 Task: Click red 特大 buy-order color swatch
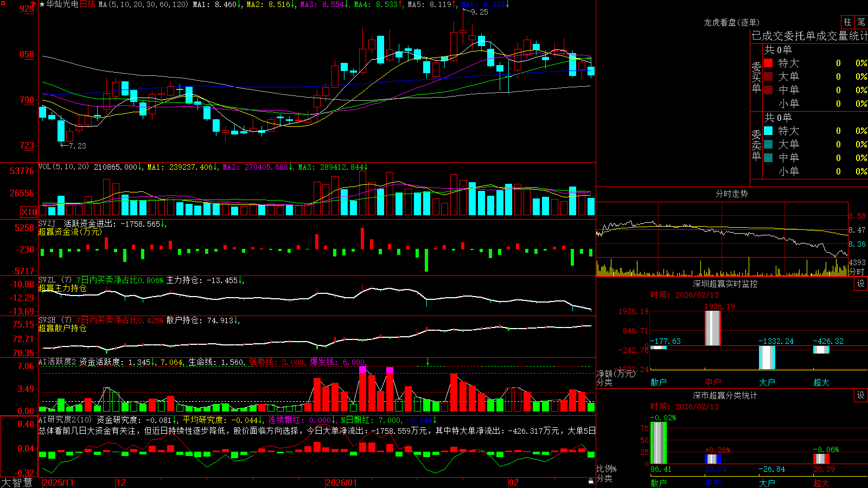coord(768,63)
